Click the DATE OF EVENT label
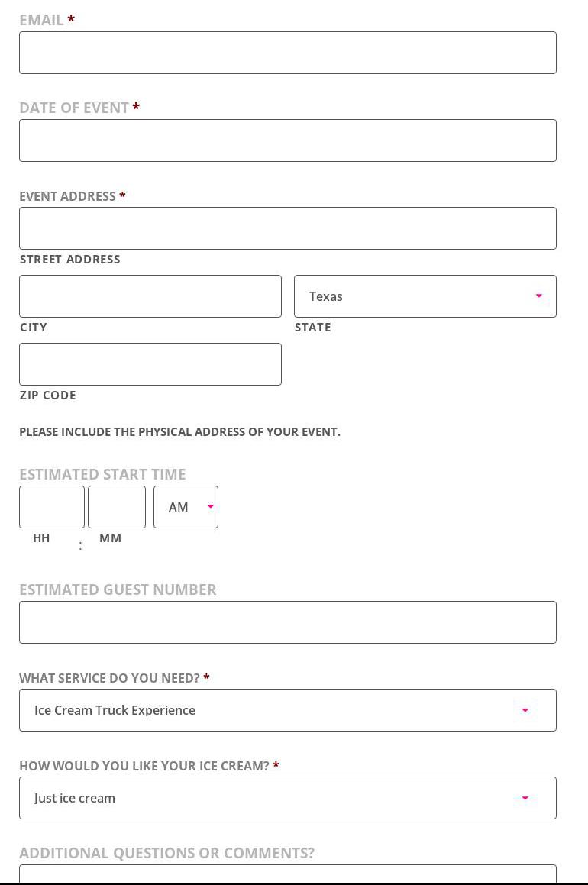The height and width of the screenshot is (885, 588). point(74,108)
